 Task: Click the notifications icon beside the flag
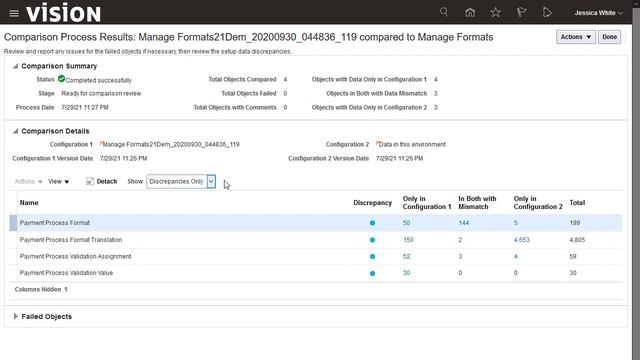pyautogui.click(x=547, y=13)
